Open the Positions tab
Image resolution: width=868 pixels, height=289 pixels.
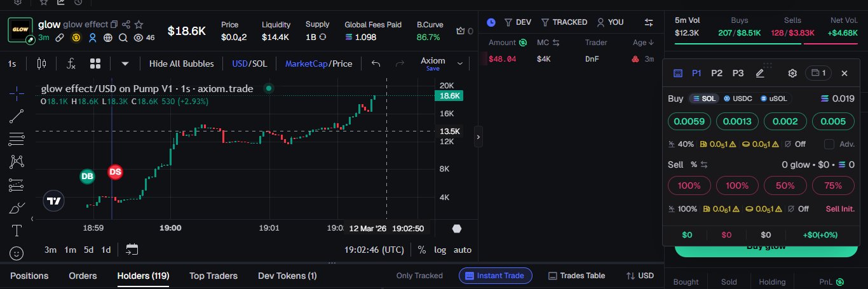29,276
